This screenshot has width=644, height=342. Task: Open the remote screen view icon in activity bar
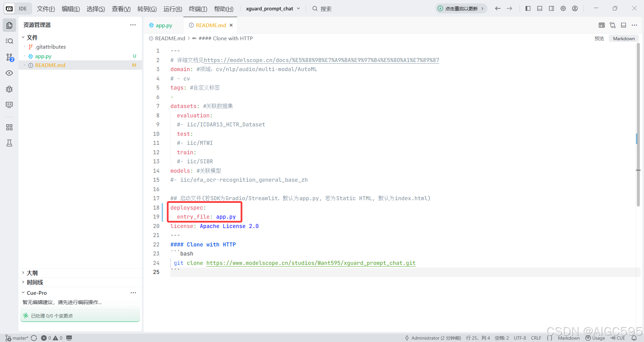(9, 105)
